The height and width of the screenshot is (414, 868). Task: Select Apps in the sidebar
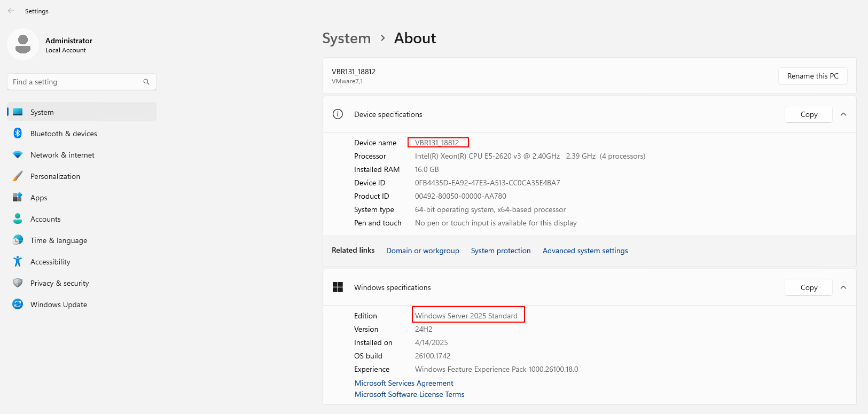tap(82, 198)
